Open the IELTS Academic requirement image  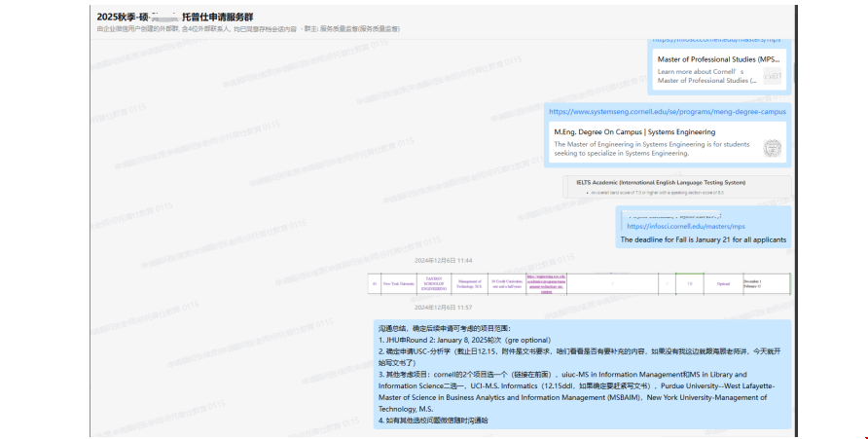(675, 186)
